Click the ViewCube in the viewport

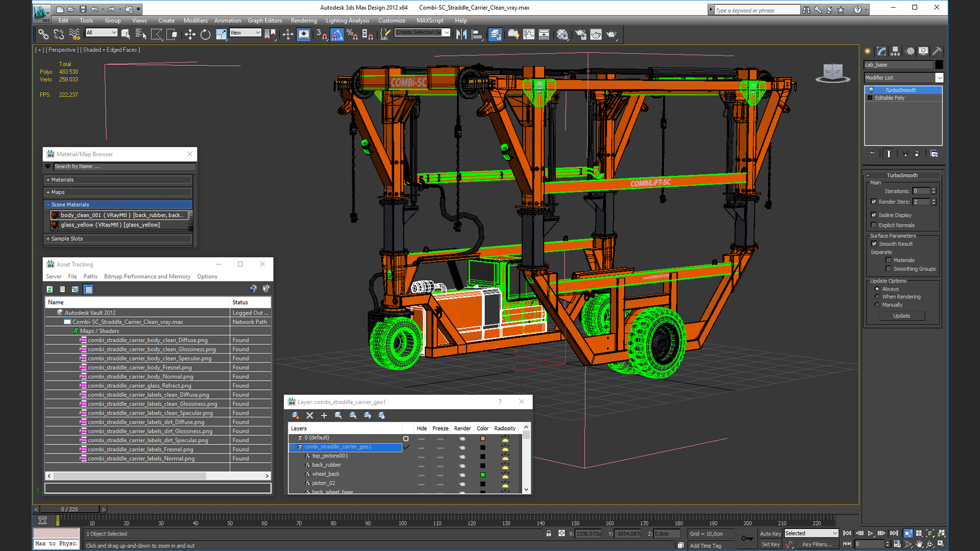(x=833, y=72)
